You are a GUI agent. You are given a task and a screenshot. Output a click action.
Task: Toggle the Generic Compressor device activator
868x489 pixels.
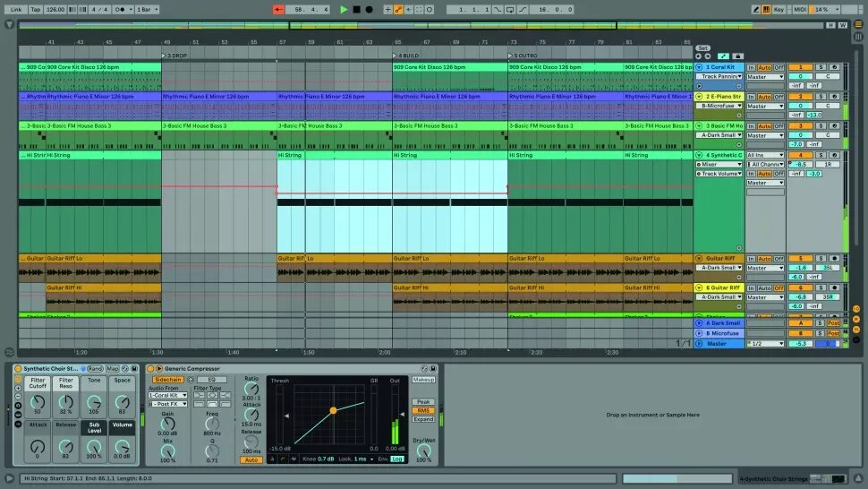pos(150,368)
